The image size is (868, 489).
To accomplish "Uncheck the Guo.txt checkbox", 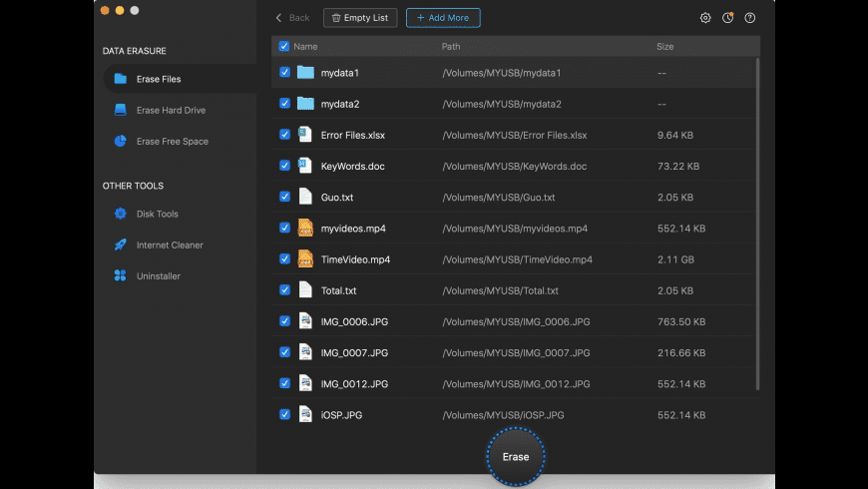I will (x=284, y=196).
